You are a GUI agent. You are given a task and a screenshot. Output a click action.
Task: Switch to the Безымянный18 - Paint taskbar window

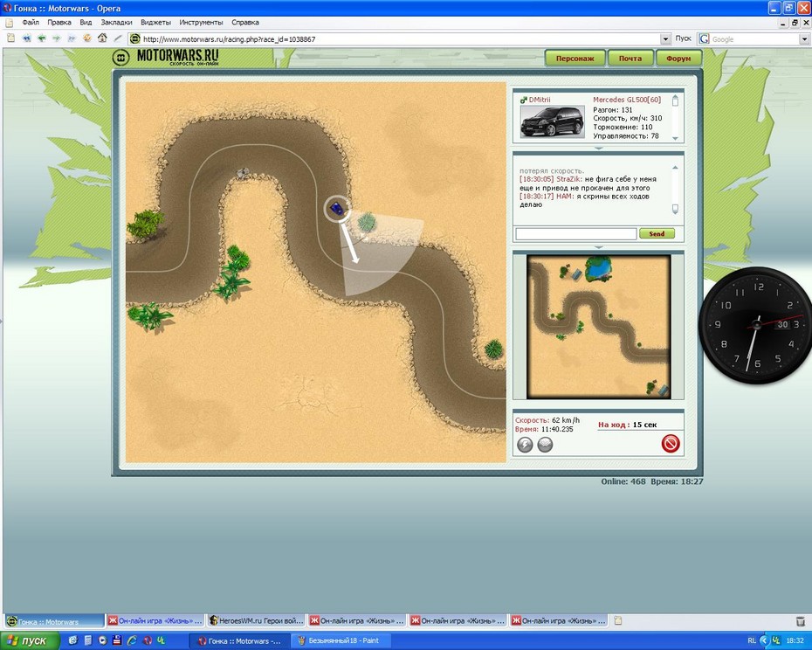(x=341, y=640)
